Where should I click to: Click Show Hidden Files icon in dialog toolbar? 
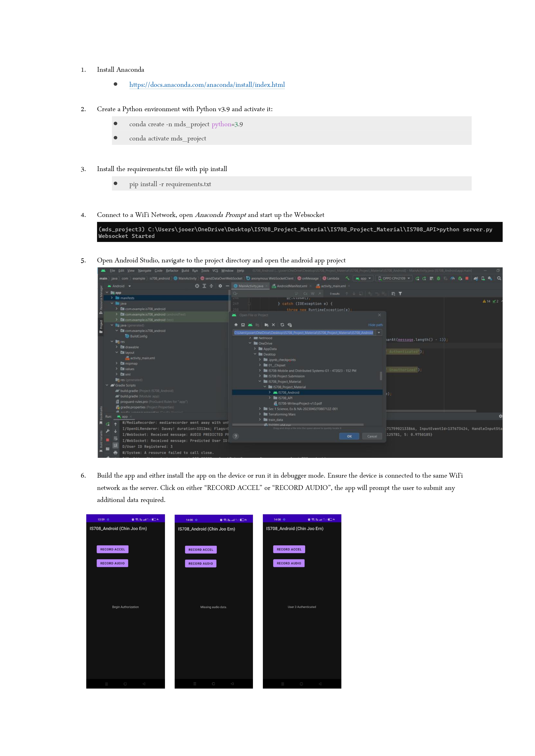(290, 325)
